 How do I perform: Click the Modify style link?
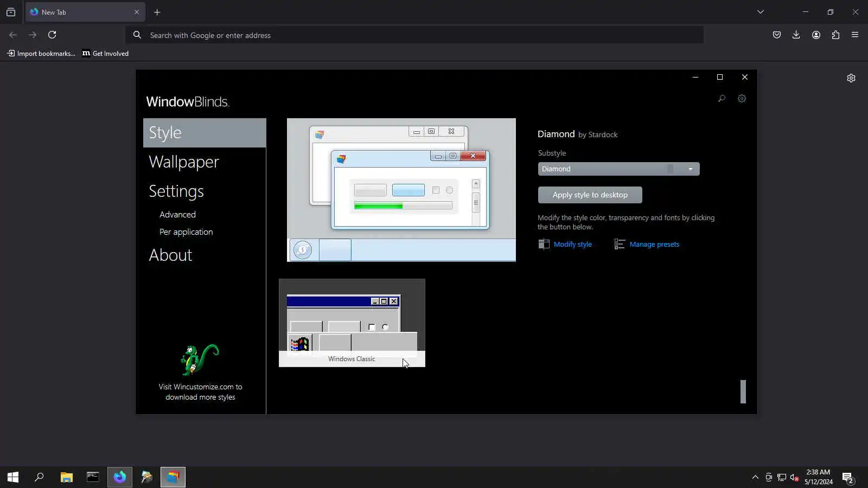[573, 245]
